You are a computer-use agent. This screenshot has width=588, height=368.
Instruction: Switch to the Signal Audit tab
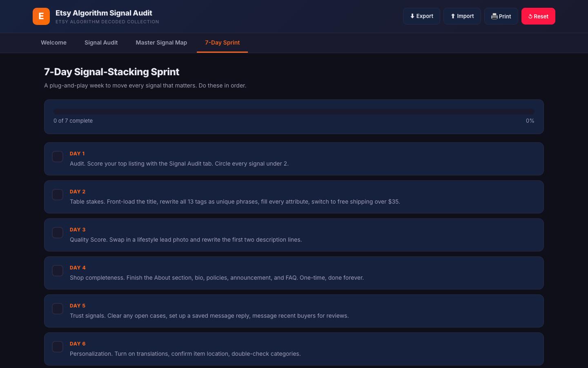[x=101, y=43]
